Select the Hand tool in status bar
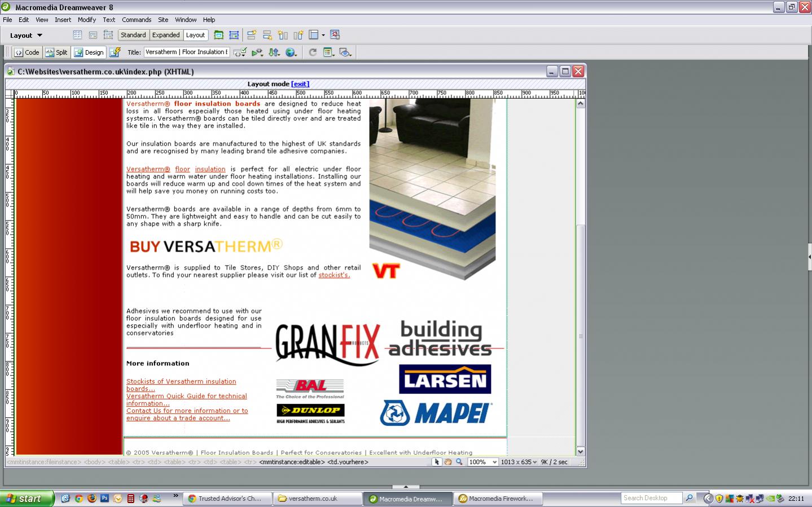This screenshot has width=812, height=507. [447, 462]
